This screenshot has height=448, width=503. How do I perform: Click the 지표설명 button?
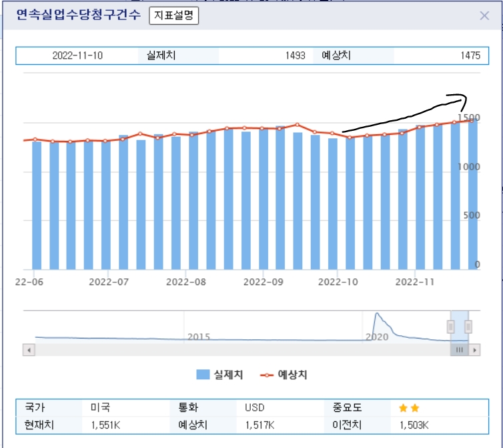(x=173, y=15)
